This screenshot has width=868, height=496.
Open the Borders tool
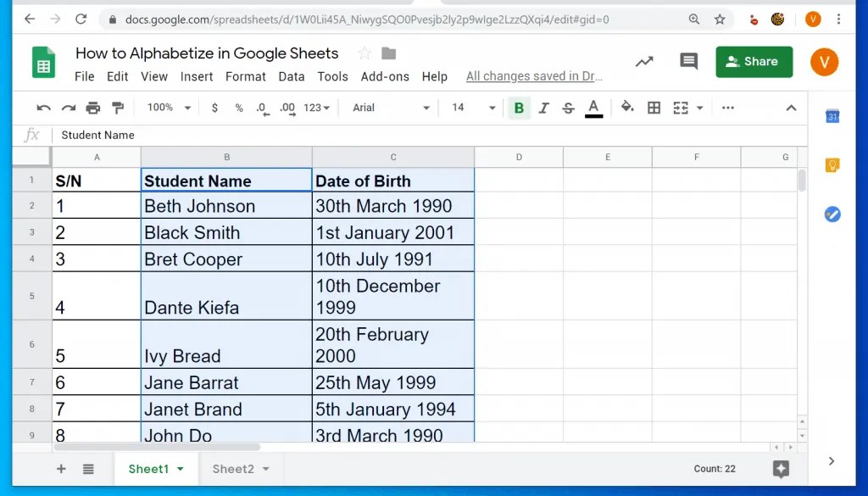tap(654, 108)
